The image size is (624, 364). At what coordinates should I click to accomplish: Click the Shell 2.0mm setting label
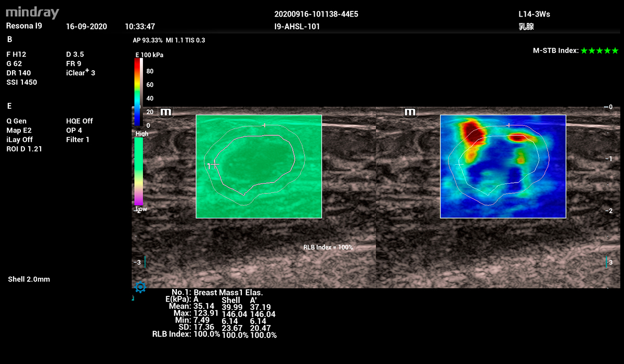click(29, 279)
